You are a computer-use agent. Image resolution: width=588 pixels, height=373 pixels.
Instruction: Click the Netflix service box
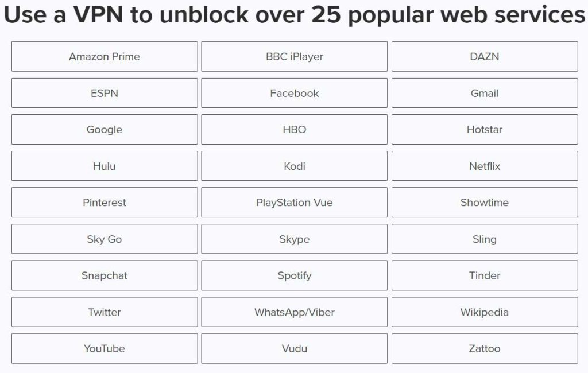pos(485,166)
